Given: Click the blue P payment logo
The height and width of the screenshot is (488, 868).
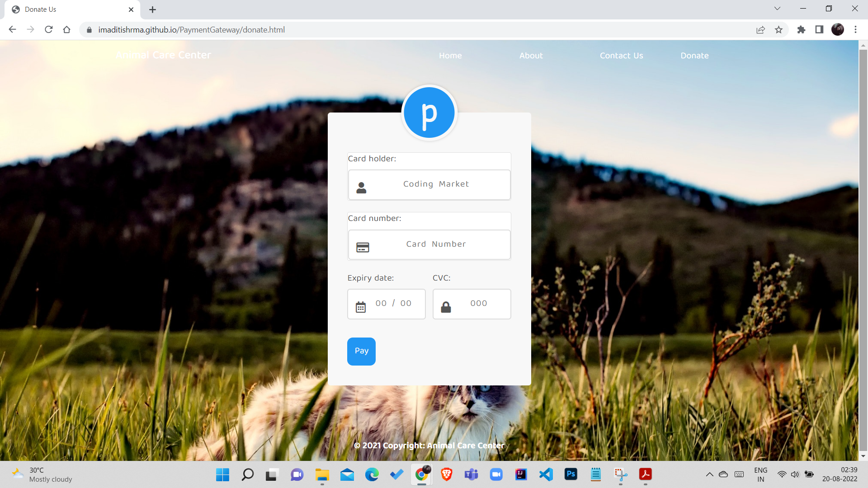Looking at the screenshot, I should click(429, 113).
